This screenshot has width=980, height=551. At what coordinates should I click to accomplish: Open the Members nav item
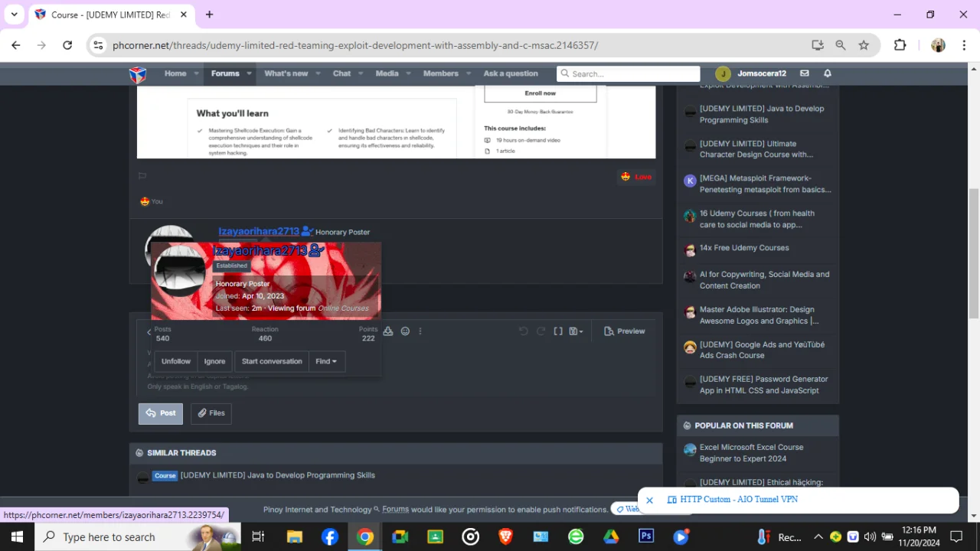pyautogui.click(x=441, y=73)
